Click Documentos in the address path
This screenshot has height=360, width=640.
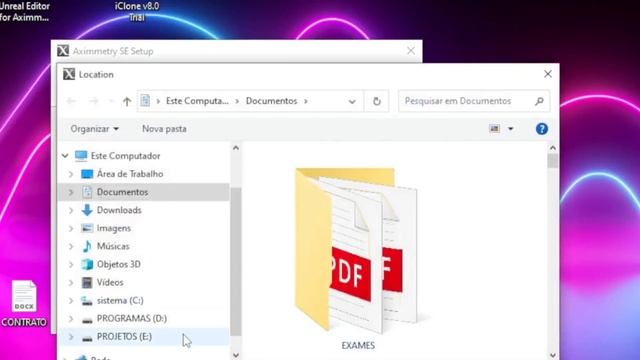(x=271, y=101)
